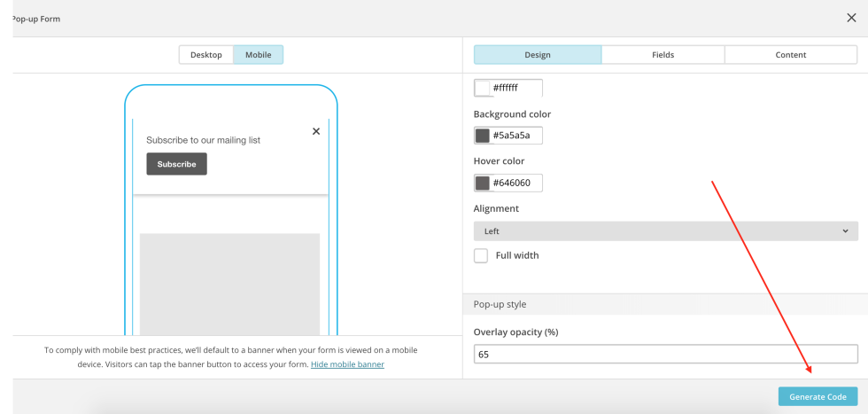Image resolution: width=868 pixels, height=414 pixels.
Task: Click the white #ffffff color swatch
Action: coord(483,89)
